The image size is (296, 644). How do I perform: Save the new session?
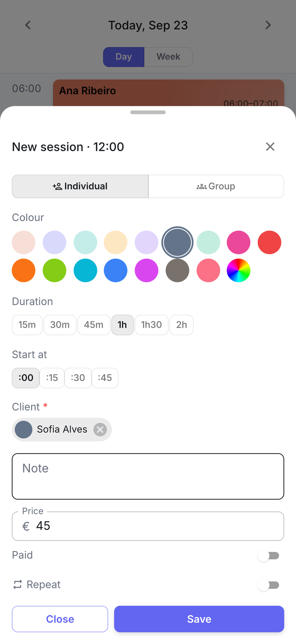199,619
